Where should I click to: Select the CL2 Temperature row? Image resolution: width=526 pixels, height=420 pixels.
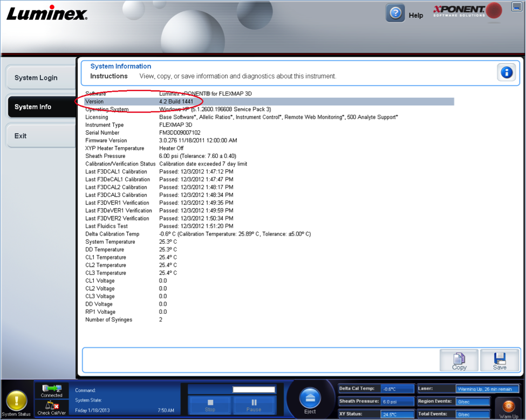269,265
